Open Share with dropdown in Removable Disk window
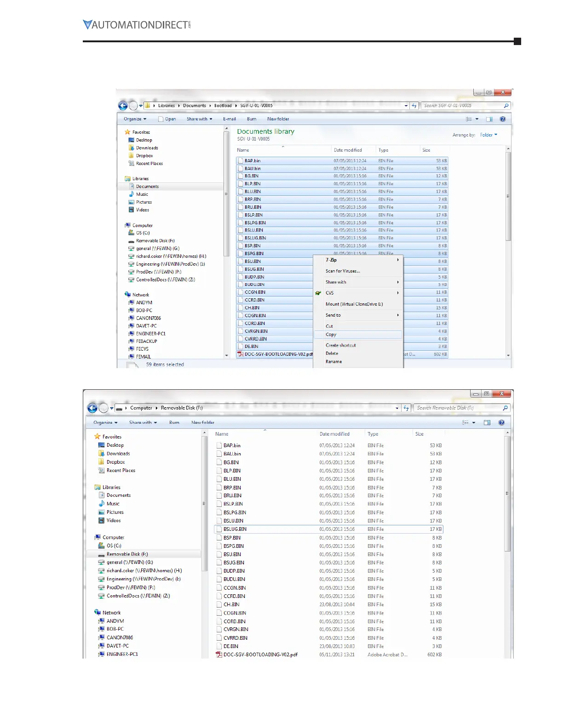The width and height of the screenshot is (563, 728). [x=143, y=422]
